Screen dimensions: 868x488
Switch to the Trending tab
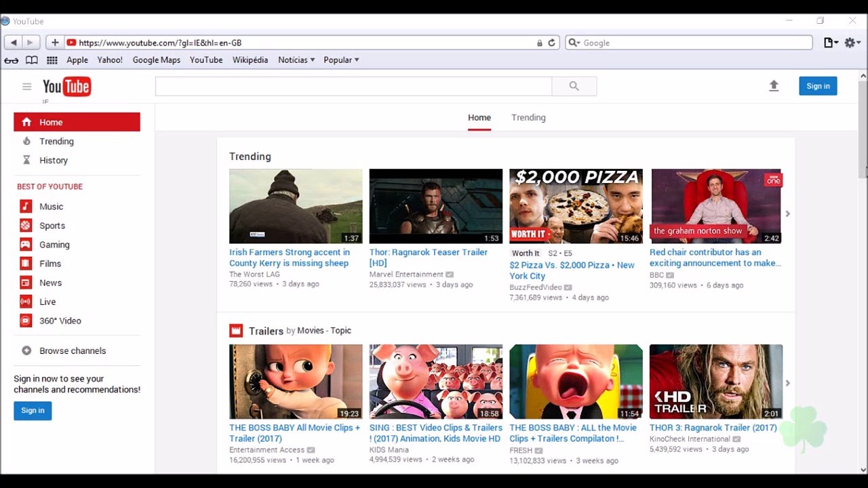coord(528,118)
